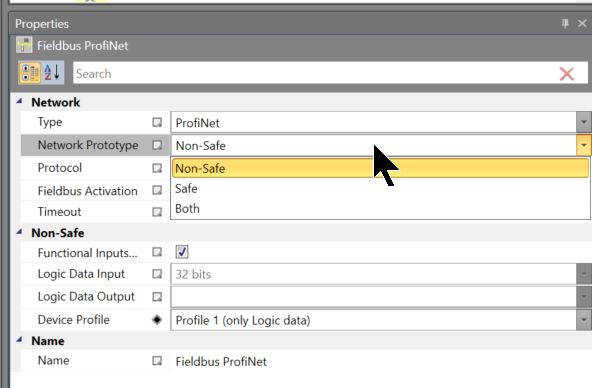Toggle the Functional Inputs checkbox
Screen dimensions: 592x388
pyautogui.click(x=182, y=252)
